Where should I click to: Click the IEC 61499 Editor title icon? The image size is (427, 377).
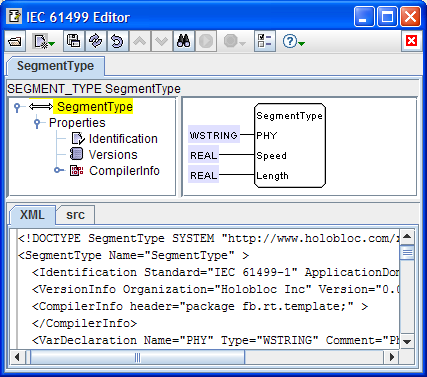coord(14,16)
